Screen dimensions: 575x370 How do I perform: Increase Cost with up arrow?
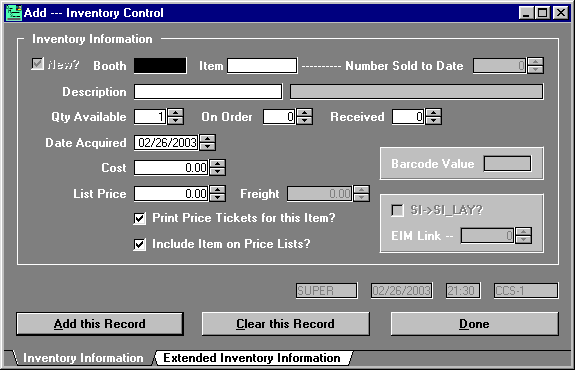217,164
